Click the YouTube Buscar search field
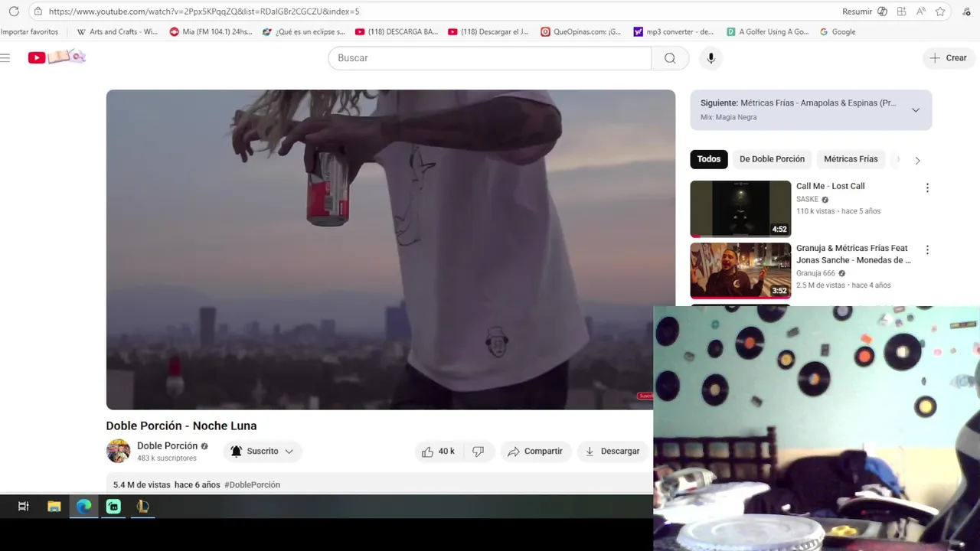980x551 pixels. 490,58
